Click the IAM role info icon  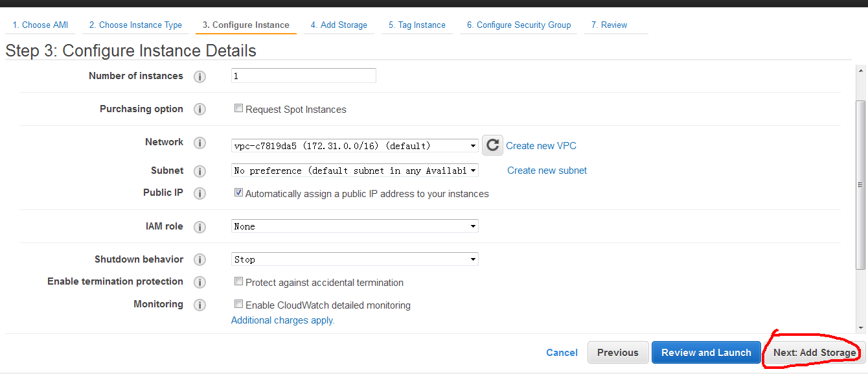tap(200, 227)
